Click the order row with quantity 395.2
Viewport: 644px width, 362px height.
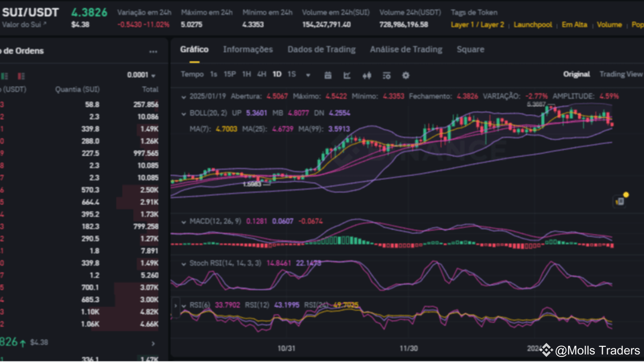[79, 214]
